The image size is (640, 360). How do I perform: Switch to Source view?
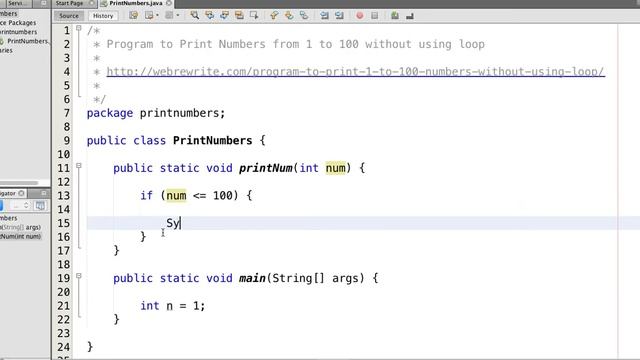click(x=69, y=16)
